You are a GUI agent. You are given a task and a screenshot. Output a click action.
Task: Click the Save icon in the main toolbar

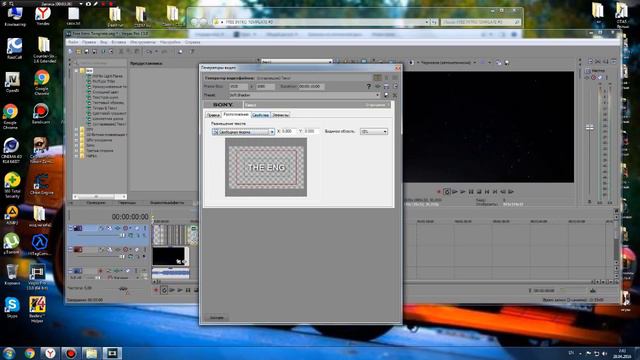click(x=87, y=51)
